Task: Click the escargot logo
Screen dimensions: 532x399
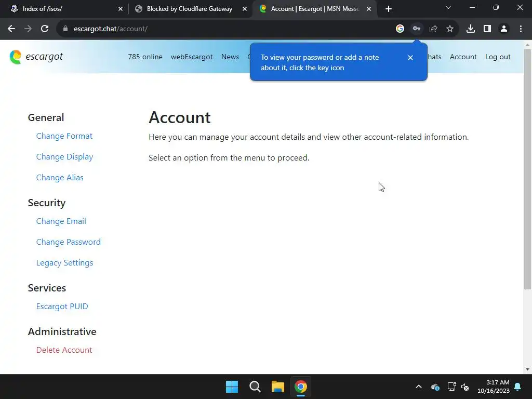Action: pos(36,57)
